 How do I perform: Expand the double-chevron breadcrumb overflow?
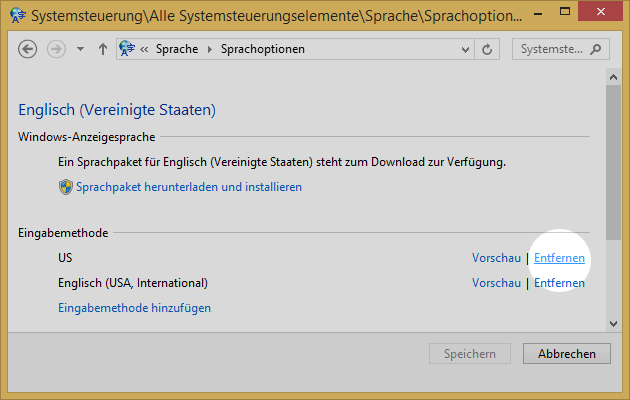[146, 49]
